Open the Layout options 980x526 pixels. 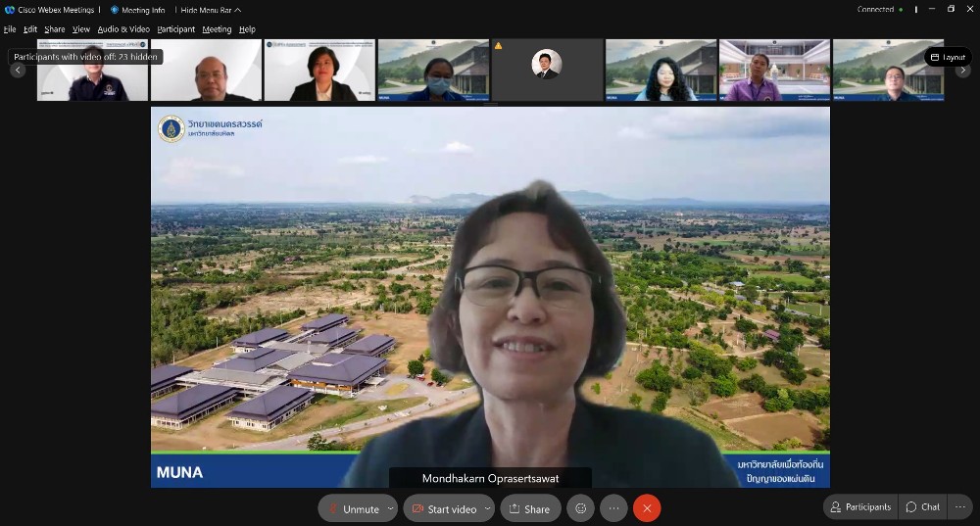(x=948, y=57)
